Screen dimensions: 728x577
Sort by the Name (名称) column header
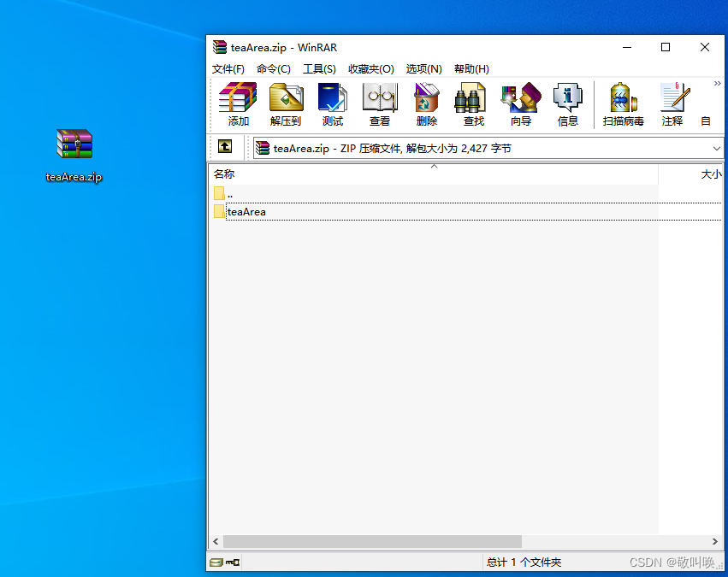tap(433, 174)
